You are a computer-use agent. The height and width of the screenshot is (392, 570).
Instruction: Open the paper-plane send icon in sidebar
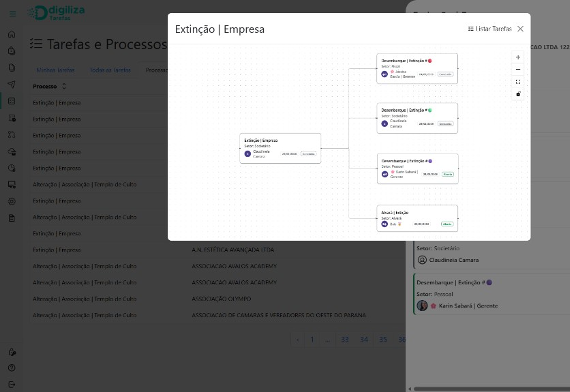(x=12, y=84)
